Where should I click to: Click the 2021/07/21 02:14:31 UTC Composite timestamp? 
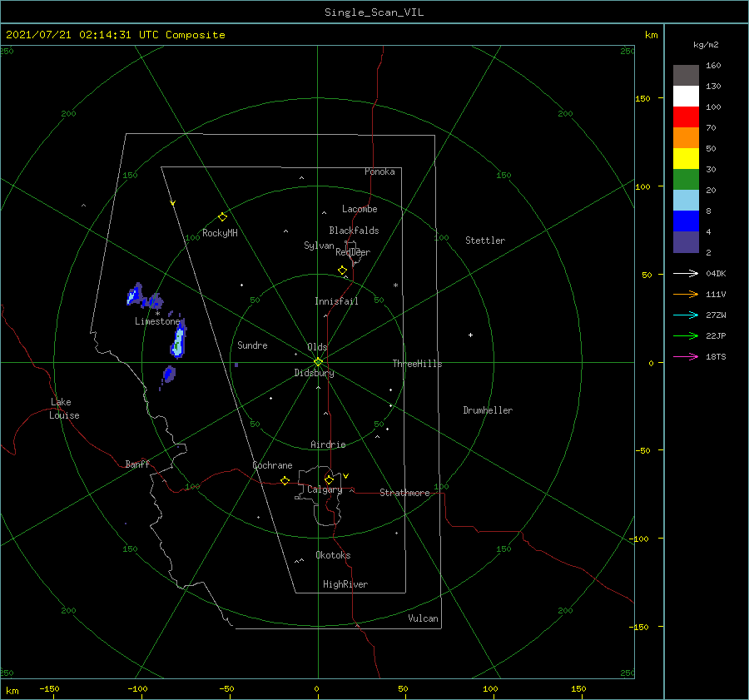point(115,35)
